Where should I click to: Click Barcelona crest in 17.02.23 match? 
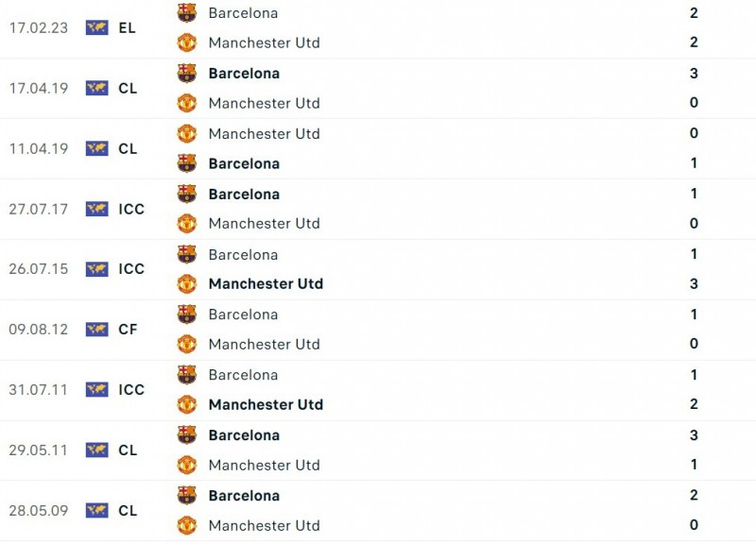tap(187, 13)
